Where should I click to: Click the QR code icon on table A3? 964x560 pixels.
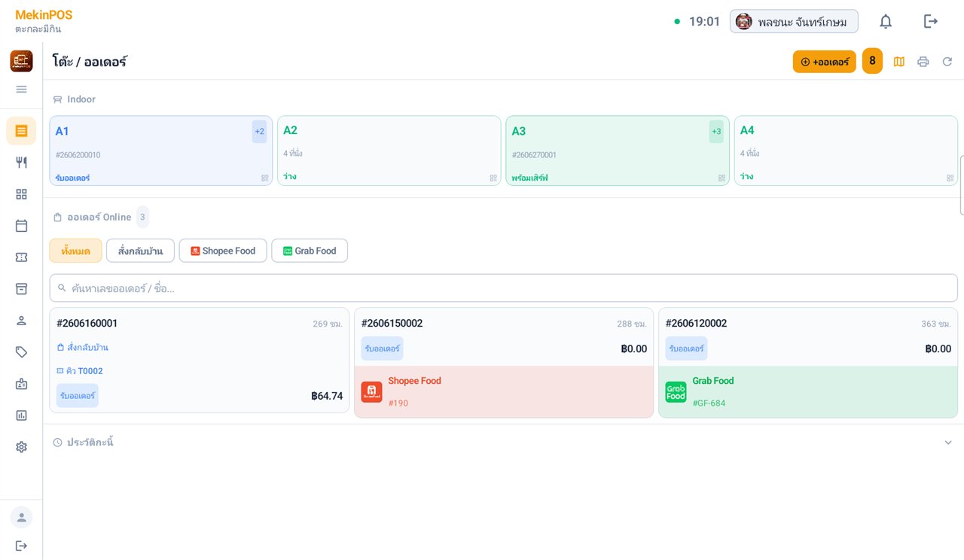click(721, 178)
